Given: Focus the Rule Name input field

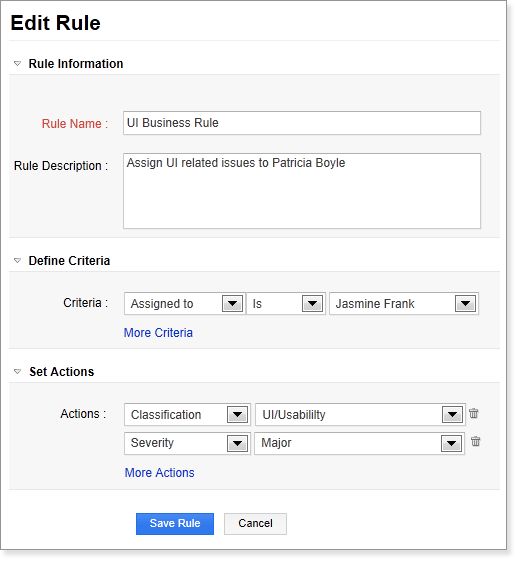Looking at the screenshot, I should coord(302,123).
